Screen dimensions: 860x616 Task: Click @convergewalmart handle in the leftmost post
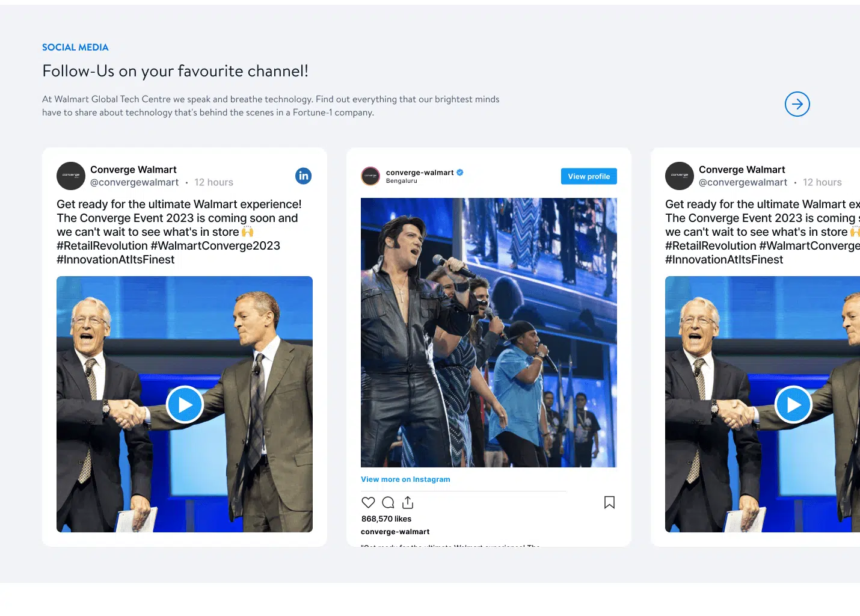click(134, 182)
